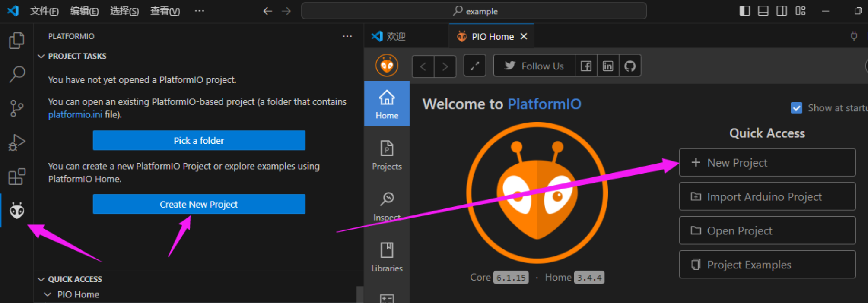
Task: Toggle the secondary side bar layout icon
Action: (x=782, y=11)
